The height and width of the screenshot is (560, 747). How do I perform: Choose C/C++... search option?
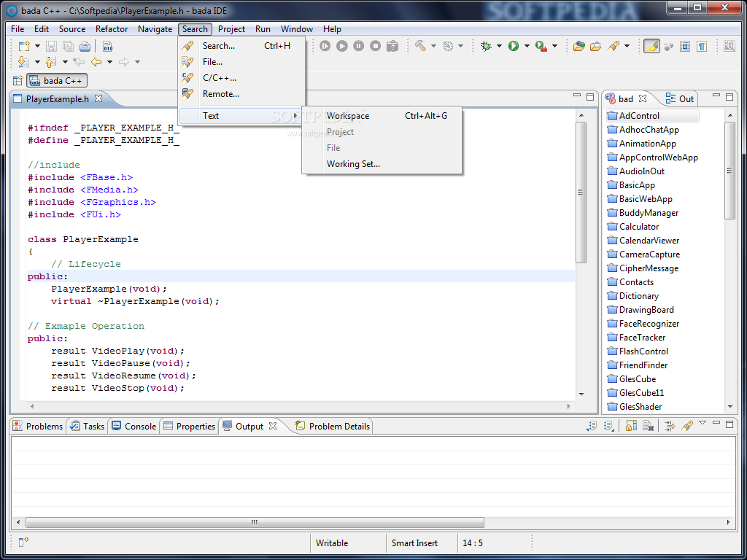[x=242, y=77]
